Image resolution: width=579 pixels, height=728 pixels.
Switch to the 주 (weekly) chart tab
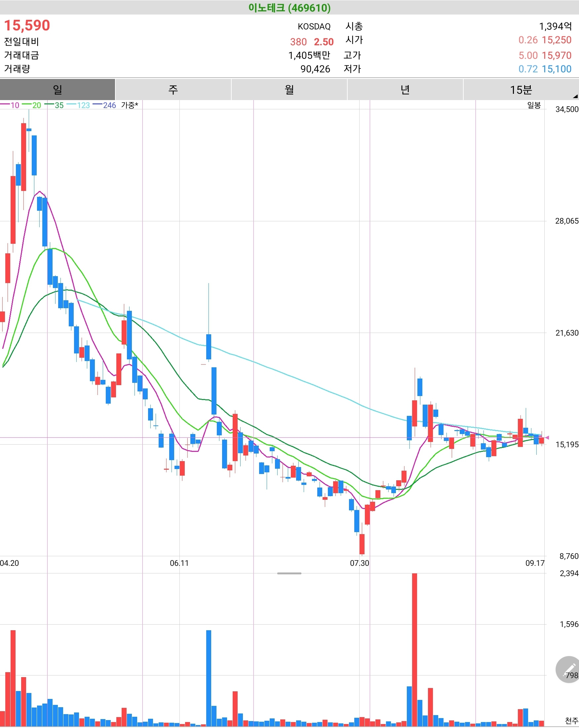pyautogui.click(x=173, y=90)
